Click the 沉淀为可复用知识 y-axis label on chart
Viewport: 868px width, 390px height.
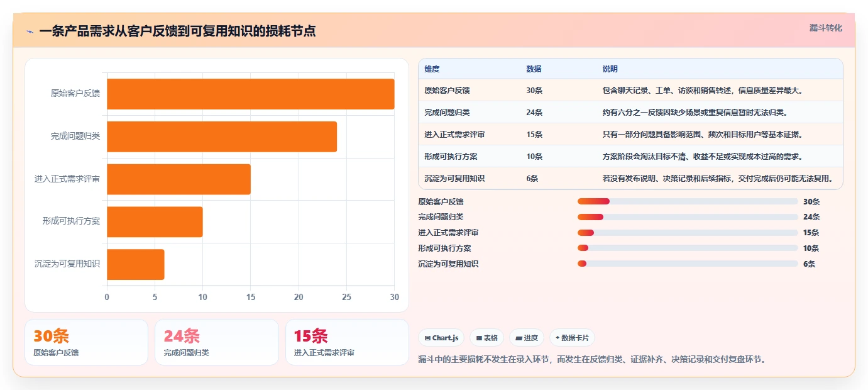(67, 264)
